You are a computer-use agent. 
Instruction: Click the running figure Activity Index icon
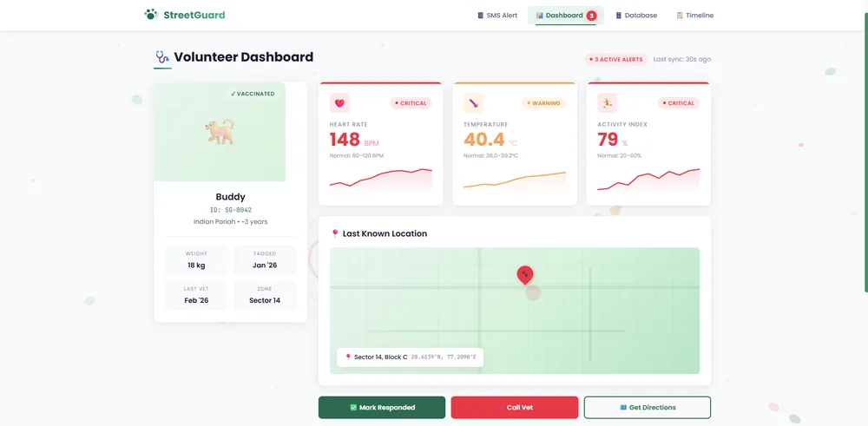[608, 103]
